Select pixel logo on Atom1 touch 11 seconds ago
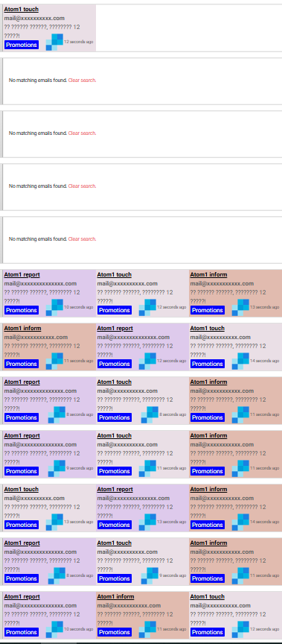This screenshot has height=644, width=282. pos(147,468)
